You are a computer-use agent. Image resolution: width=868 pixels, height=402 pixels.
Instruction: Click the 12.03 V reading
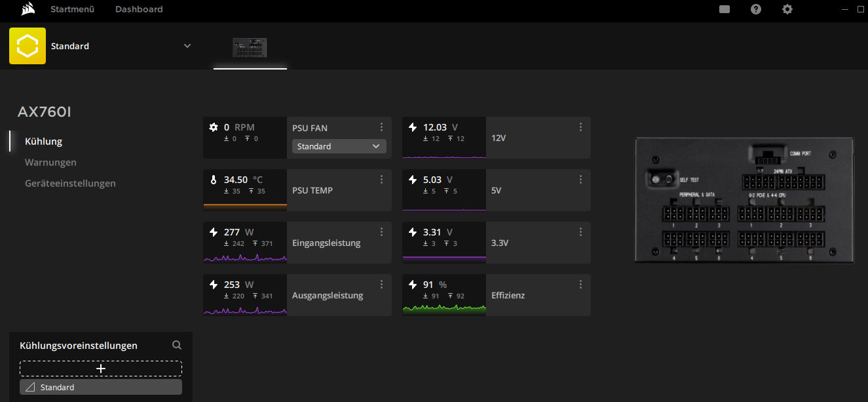[440, 127]
